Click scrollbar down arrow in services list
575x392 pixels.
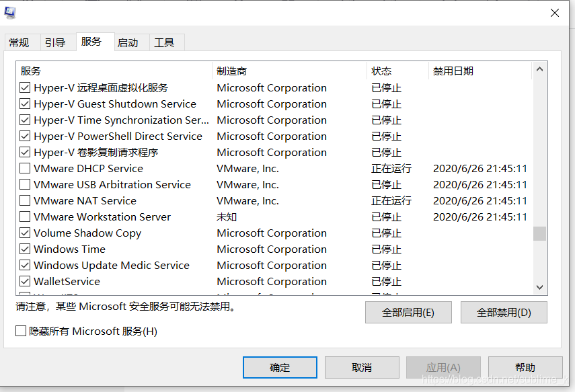(539, 287)
